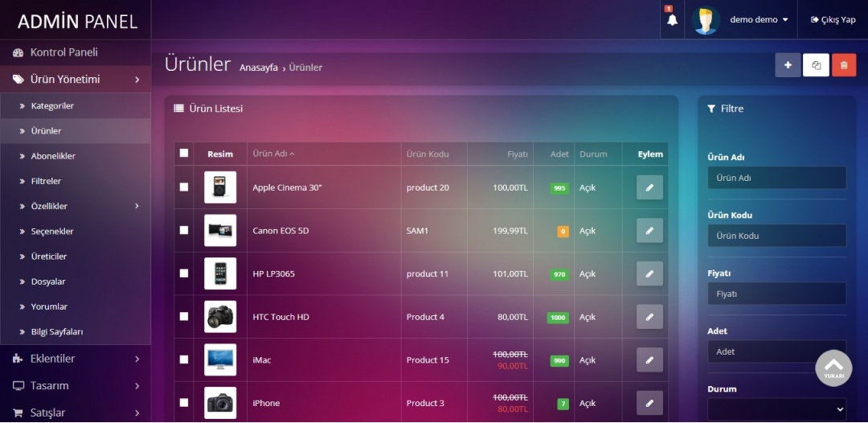This screenshot has width=868, height=423.
Task: Open the Durum filter dropdown
Action: pyautogui.click(x=776, y=409)
